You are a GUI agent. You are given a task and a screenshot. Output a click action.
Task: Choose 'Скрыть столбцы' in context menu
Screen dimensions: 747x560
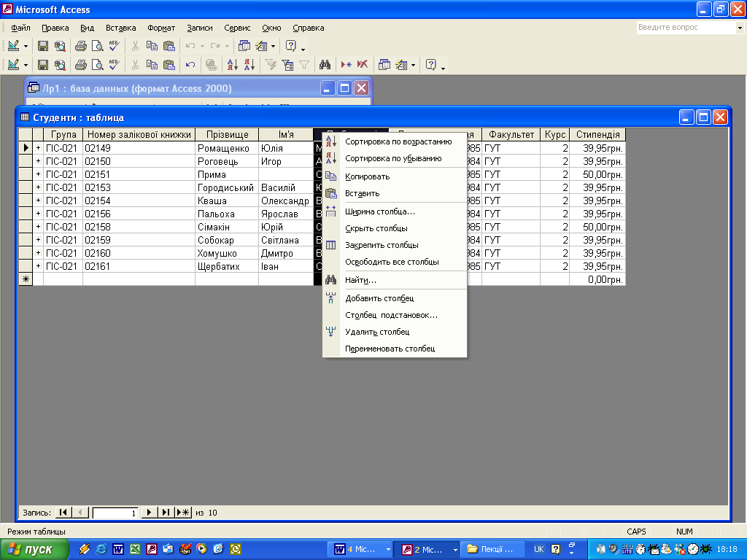pyautogui.click(x=395, y=228)
